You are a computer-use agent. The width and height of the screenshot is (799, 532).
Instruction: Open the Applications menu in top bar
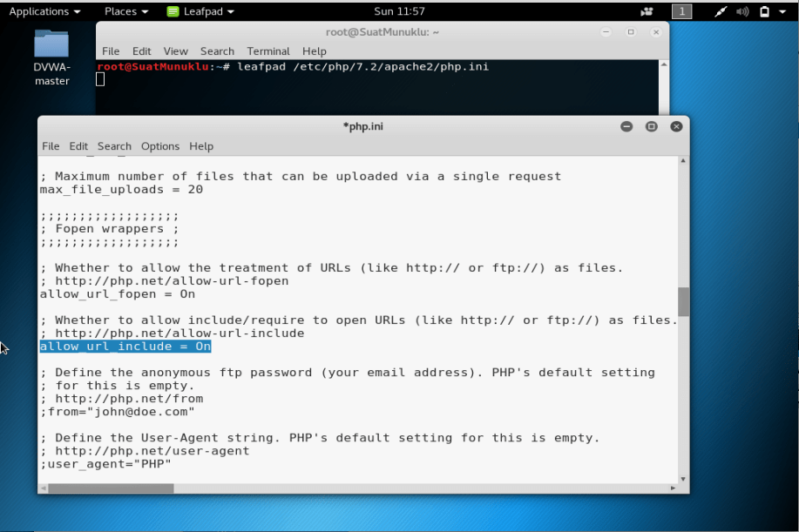(44, 11)
